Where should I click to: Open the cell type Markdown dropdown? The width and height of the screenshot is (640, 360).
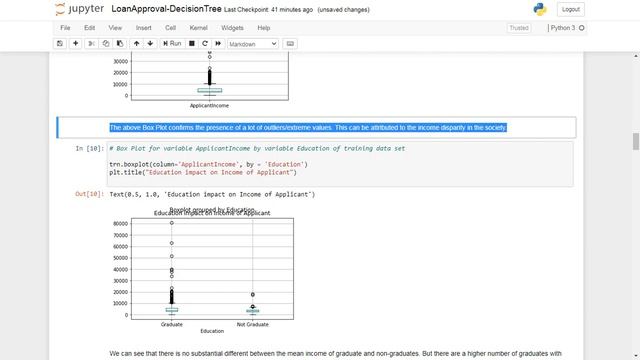coord(253,44)
